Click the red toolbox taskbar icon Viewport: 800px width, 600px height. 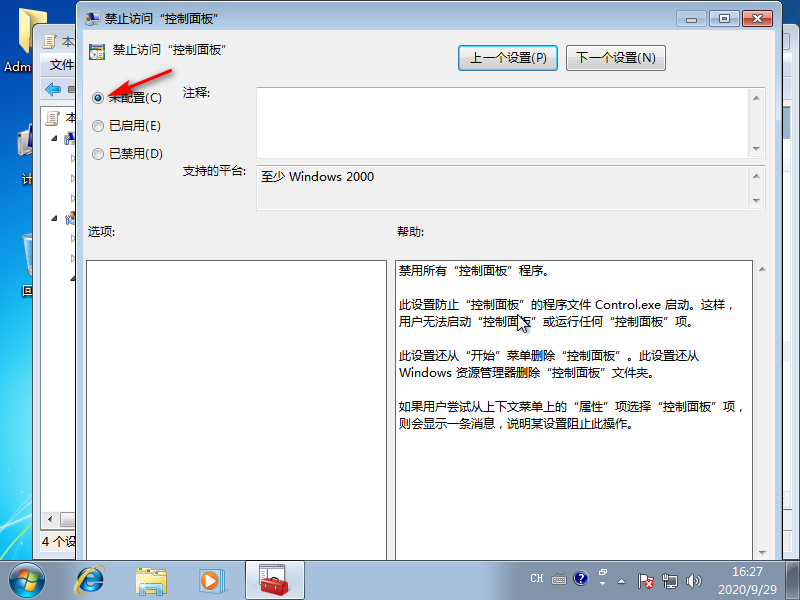pyautogui.click(x=273, y=578)
